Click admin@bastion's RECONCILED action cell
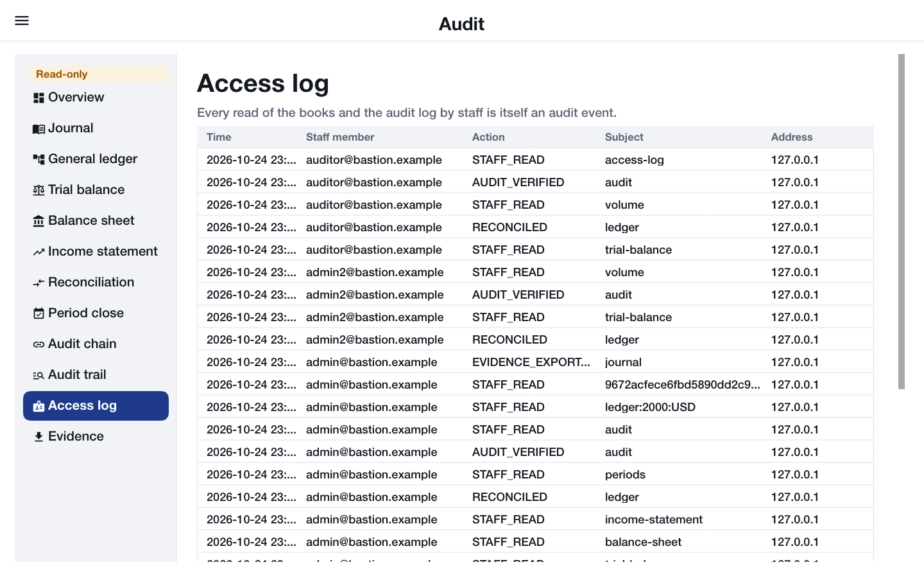This screenshot has height=578, width=924. [x=509, y=497]
